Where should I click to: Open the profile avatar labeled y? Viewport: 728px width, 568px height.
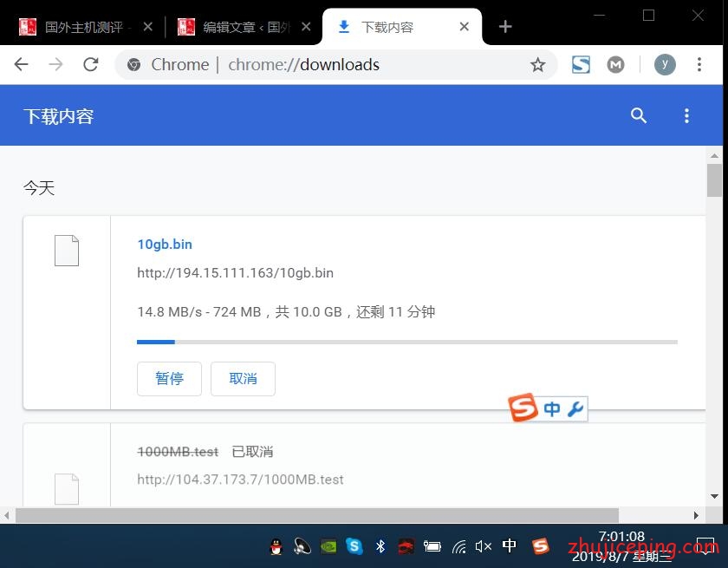tap(665, 64)
